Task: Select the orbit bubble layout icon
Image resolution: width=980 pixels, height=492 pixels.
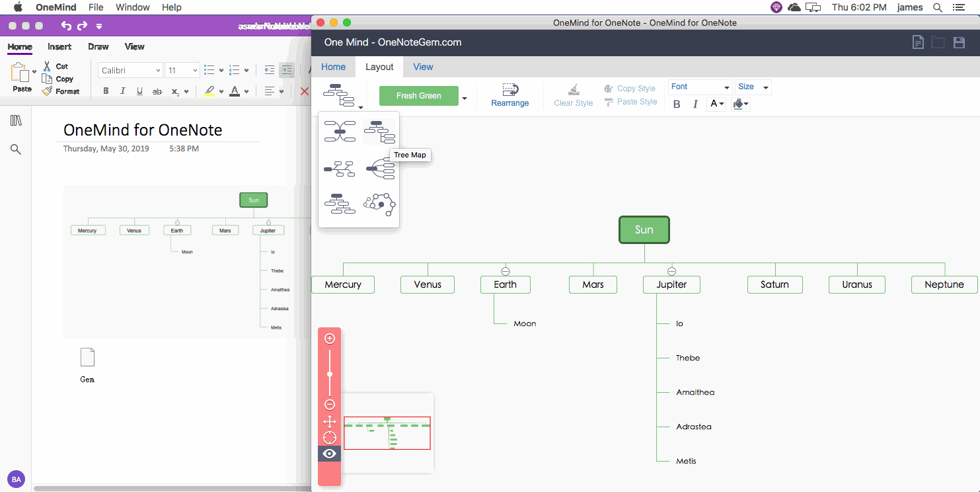Action: coord(379,204)
